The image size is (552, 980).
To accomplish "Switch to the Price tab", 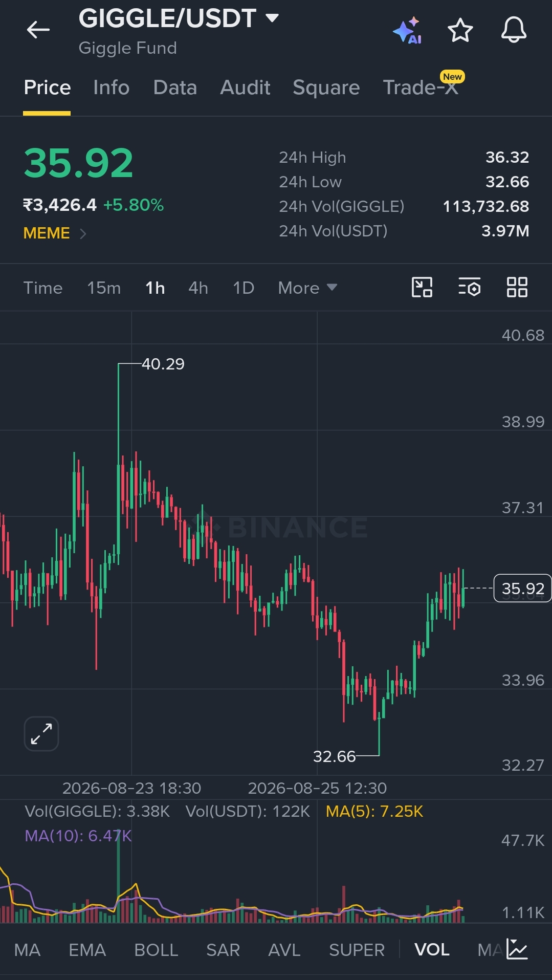I will tap(47, 88).
